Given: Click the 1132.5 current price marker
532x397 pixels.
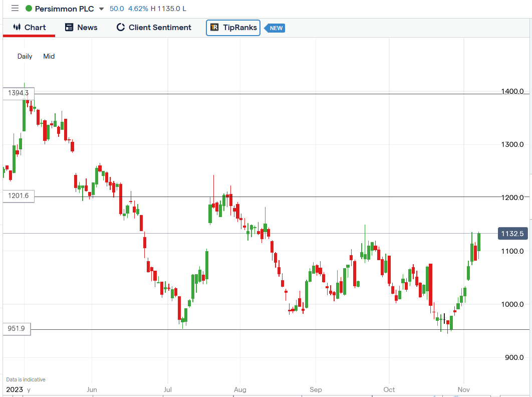Looking at the screenshot, I should pos(512,234).
